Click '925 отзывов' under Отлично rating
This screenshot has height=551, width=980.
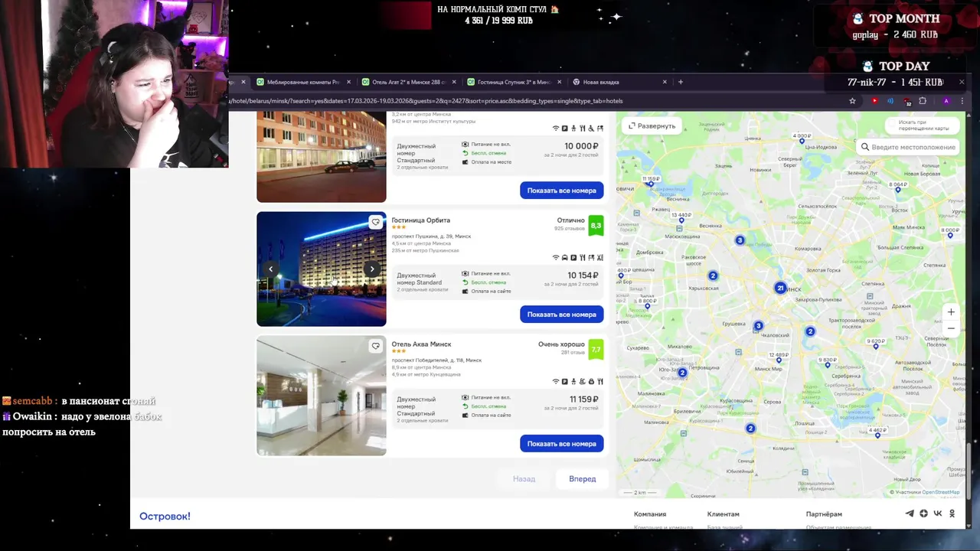[x=570, y=229]
